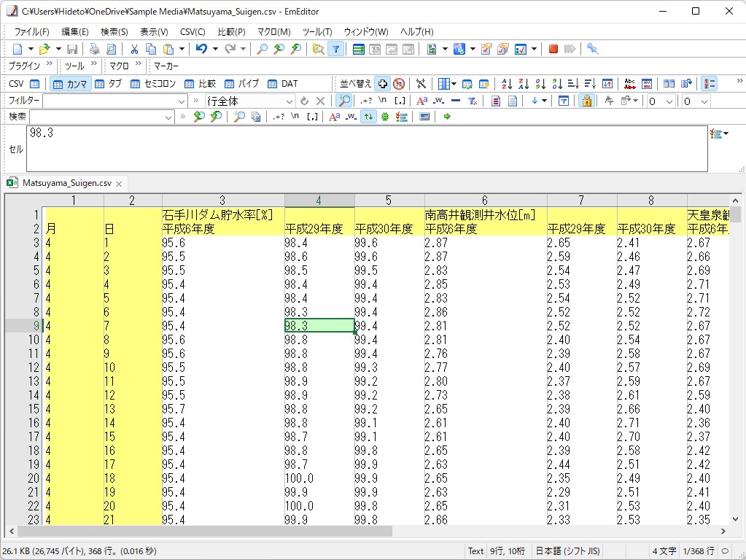Screen dimensions: 746x560
Task: Click the Undo icon
Action: click(x=200, y=48)
